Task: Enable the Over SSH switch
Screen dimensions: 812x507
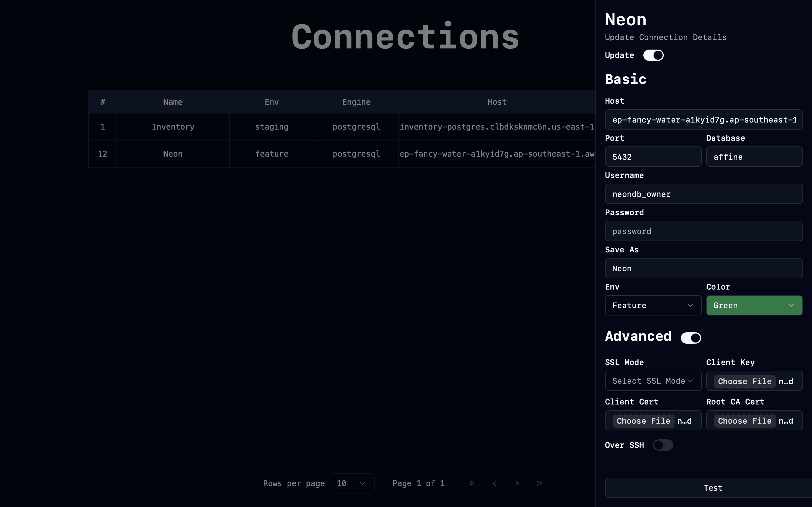Action: [663, 445]
